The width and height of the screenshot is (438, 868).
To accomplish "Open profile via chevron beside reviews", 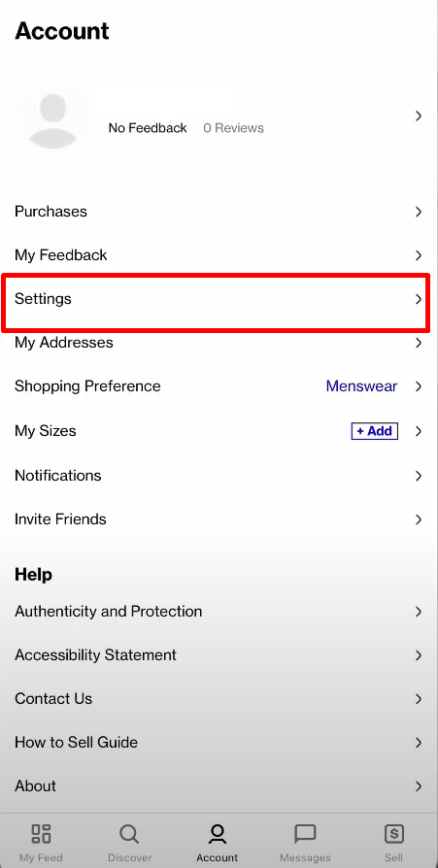I will [419, 116].
